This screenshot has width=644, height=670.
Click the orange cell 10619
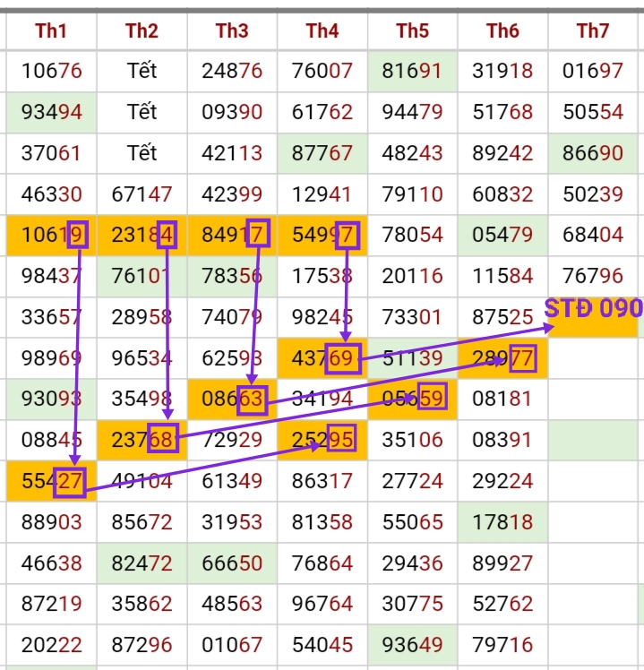52,236
